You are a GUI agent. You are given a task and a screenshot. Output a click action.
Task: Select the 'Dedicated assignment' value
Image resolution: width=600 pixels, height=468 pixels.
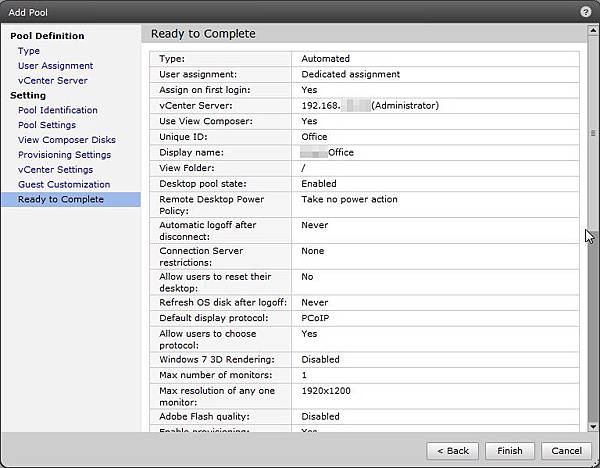[x=351, y=75]
